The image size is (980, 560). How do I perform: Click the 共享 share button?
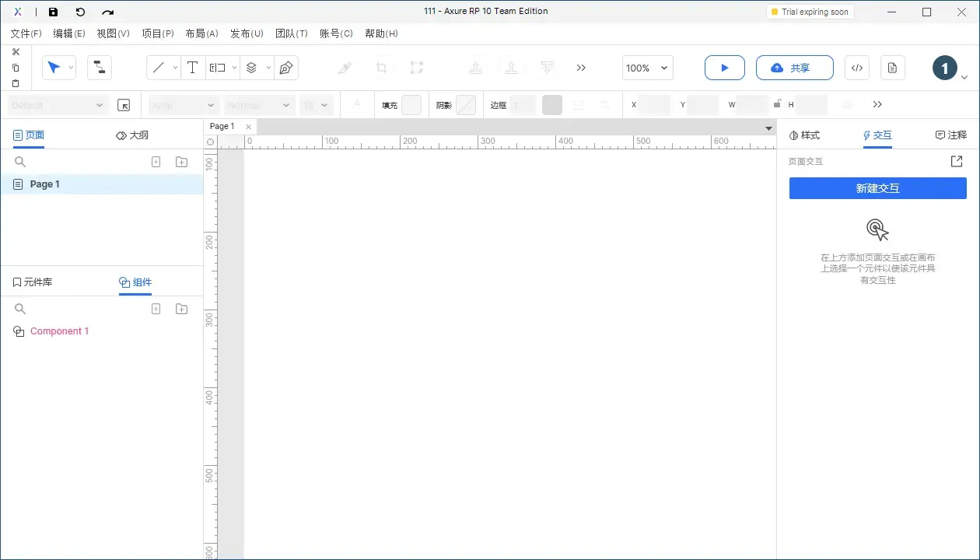794,68
